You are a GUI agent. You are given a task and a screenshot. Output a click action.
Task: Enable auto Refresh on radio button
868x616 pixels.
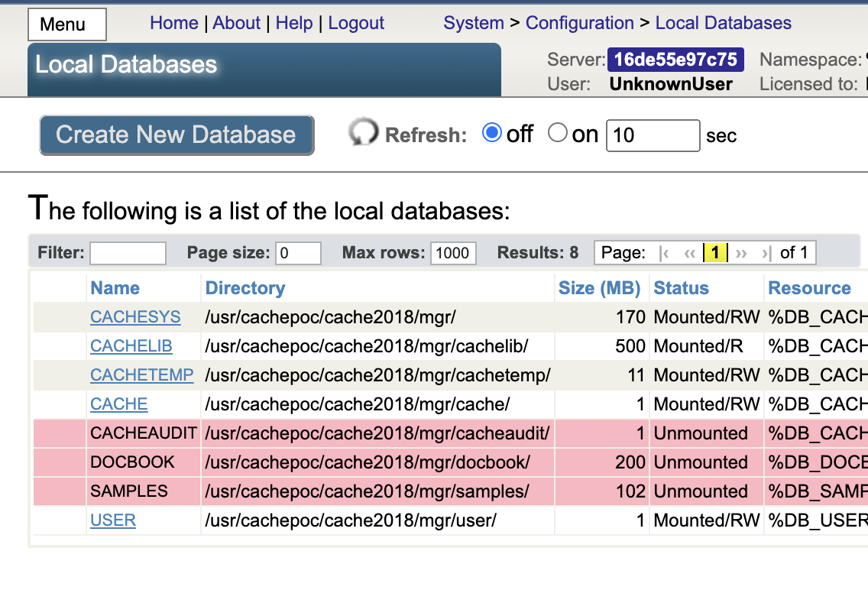tap(558, 134)
